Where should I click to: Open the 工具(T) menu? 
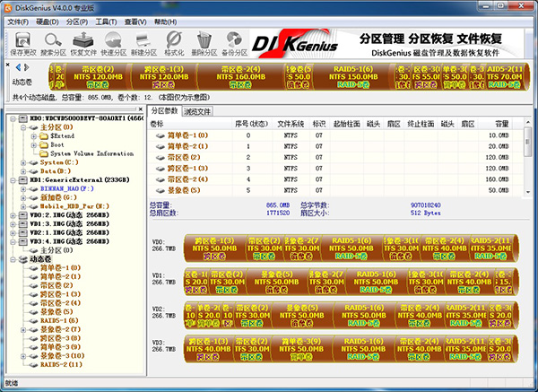coord(106,21)
